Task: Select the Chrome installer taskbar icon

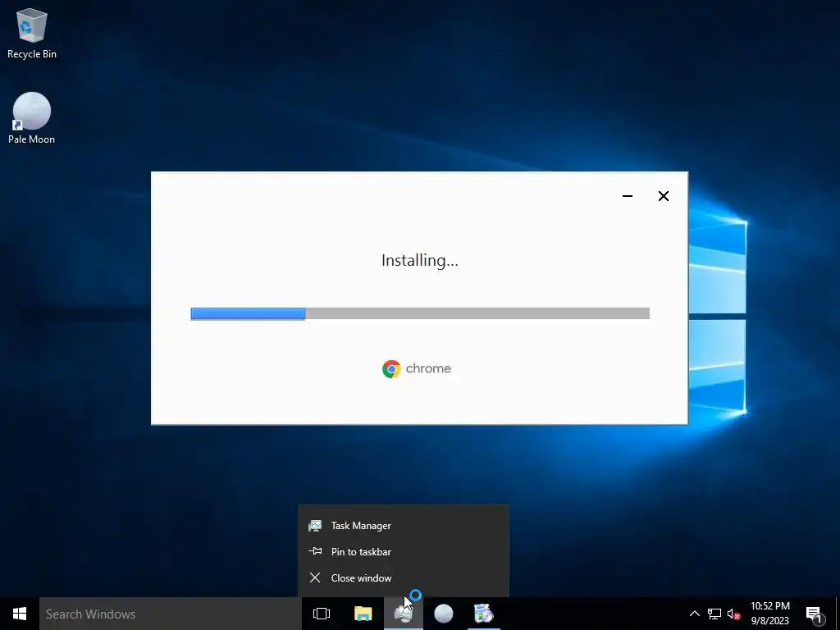Action: 484,614
